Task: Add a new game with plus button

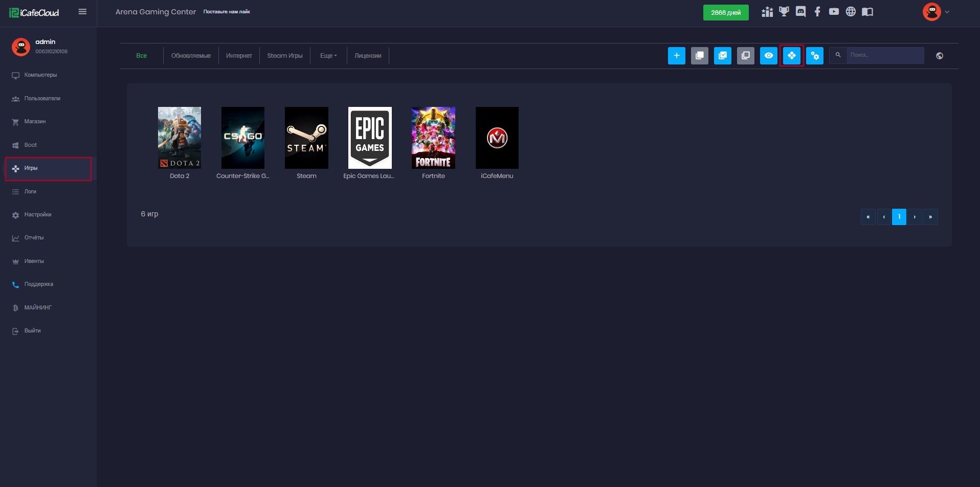Action: (677, 56)
